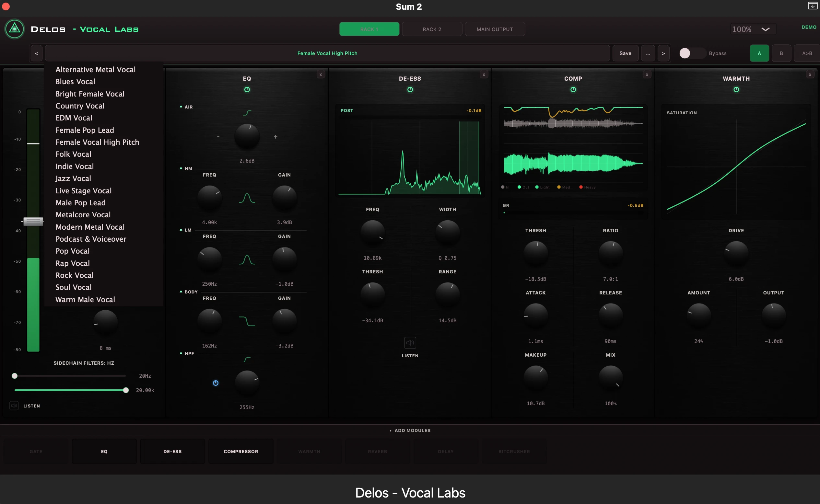
Task: Click the gate threshold fader handle
Action: [33, 221]
